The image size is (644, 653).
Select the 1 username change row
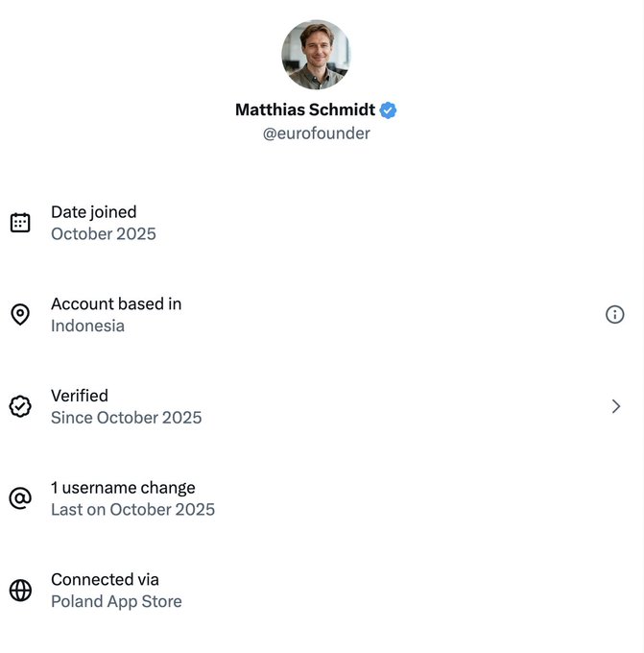(123, 488)
